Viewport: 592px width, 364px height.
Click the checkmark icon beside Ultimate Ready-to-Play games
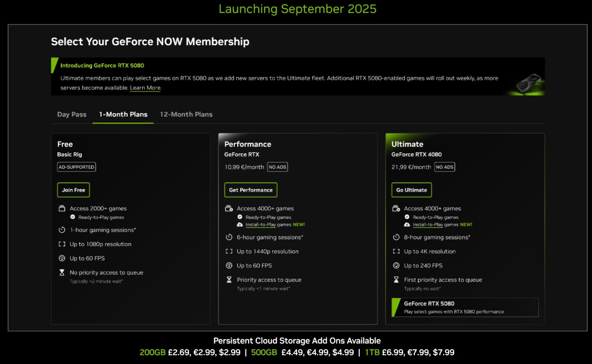[x=407, y=217]
